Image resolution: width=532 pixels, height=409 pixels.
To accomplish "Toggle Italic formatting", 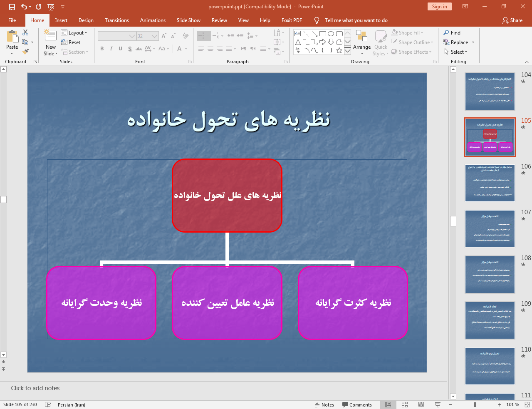I will click(x=111, y=49).
